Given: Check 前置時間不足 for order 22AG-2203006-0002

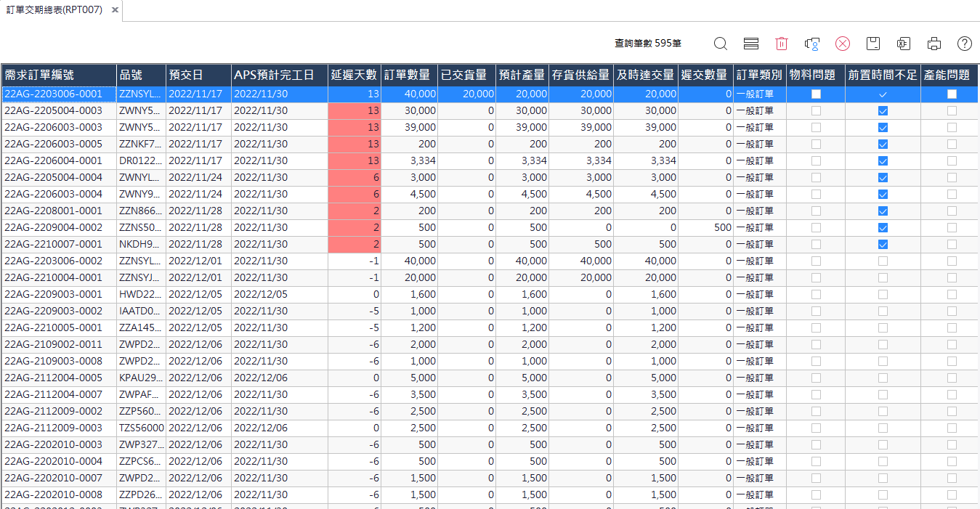Looking at the screenshot, I should point(883,261).
